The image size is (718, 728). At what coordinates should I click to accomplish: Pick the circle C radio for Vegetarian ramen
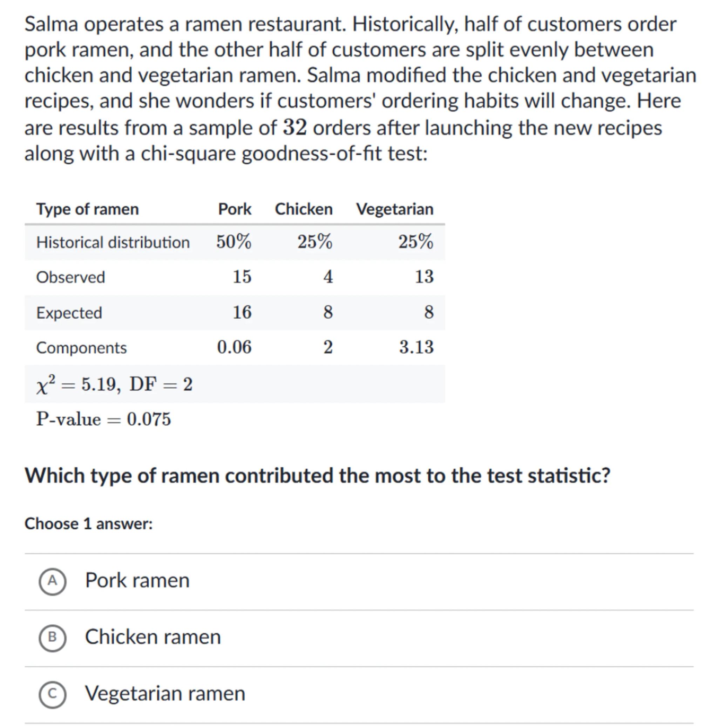coord(52,694)
